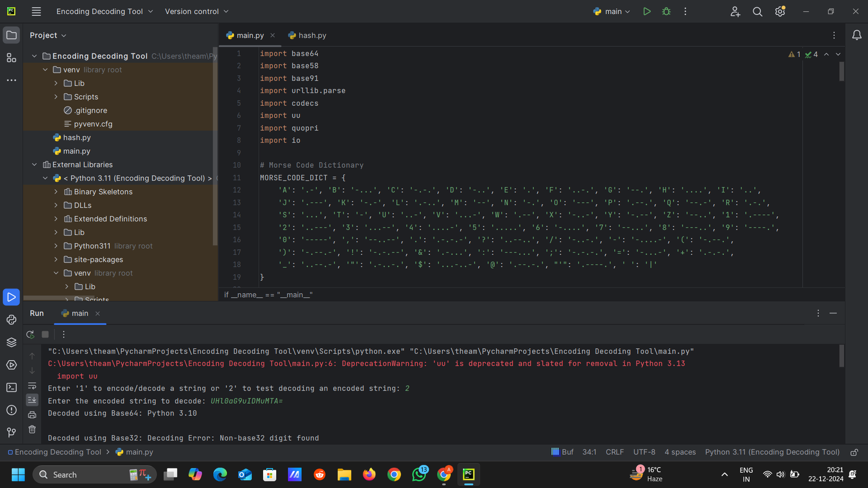Open editor tab options menu
The height and width of the screenshot is (488, 868).
click(x=834, y=35)
